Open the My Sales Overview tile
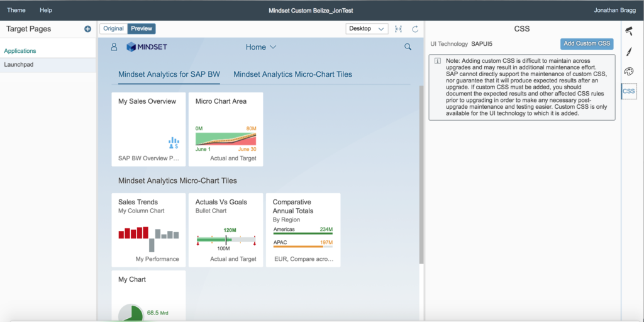Image resolution: width=644 pixels, height=322 pixels. coord(148,130)
